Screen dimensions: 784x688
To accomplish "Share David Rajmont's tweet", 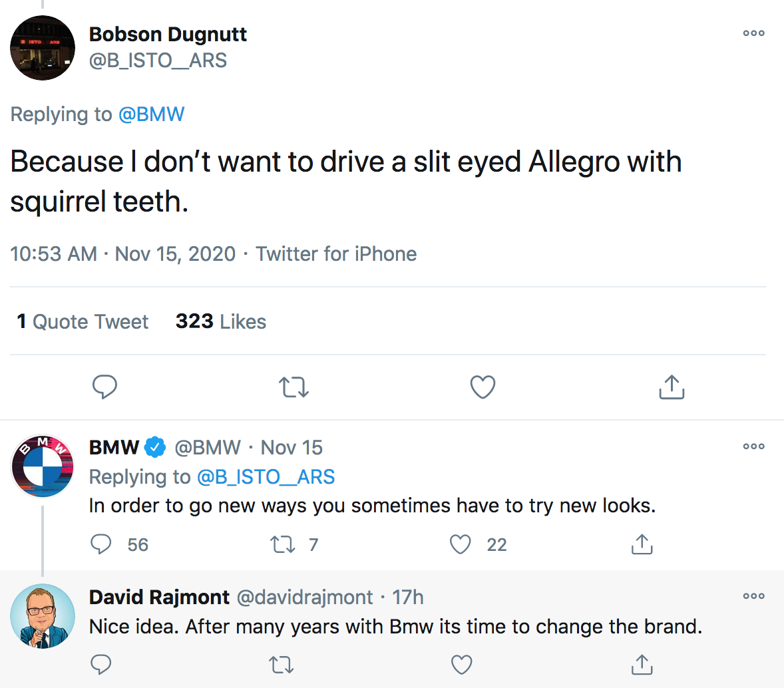I will click(x=642, y=663).
